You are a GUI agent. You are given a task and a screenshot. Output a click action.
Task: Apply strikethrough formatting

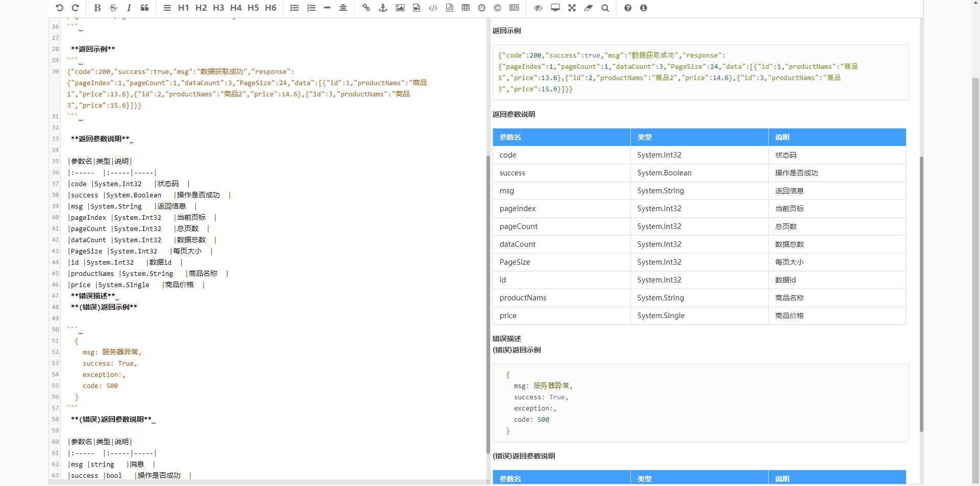click(113, 8)
